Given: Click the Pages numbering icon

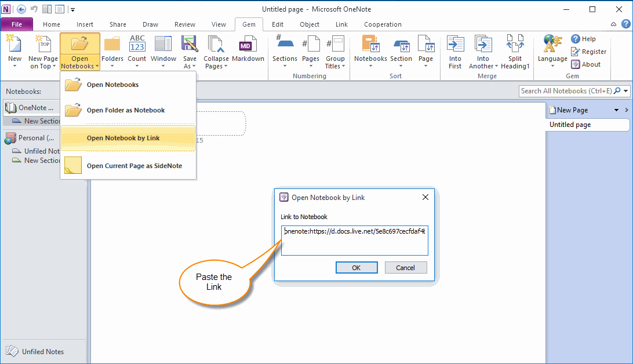Looking at the screenshot, I should pos(311,43).
